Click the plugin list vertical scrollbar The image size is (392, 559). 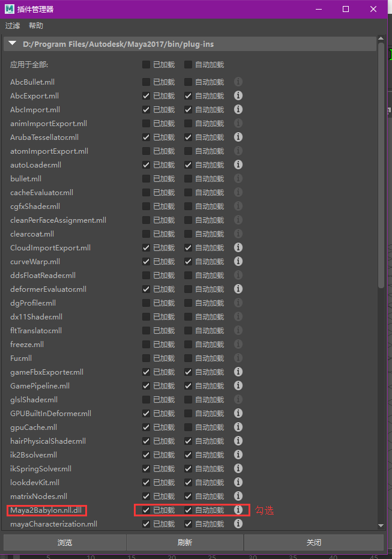[x=381, y=180]
